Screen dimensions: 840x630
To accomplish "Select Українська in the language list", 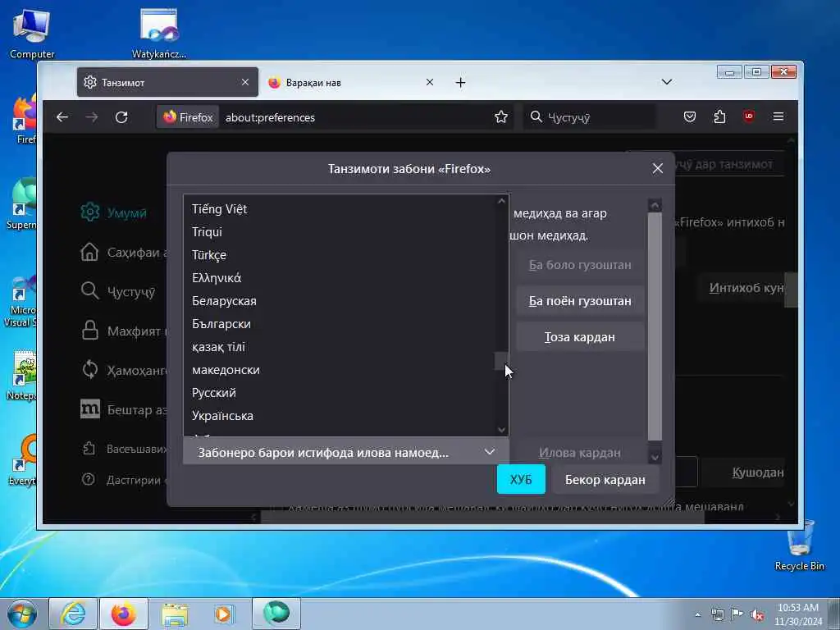I will 340,416.
